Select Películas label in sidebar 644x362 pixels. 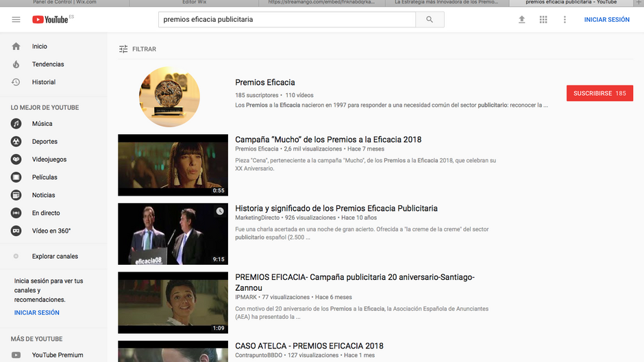[45, 177]
